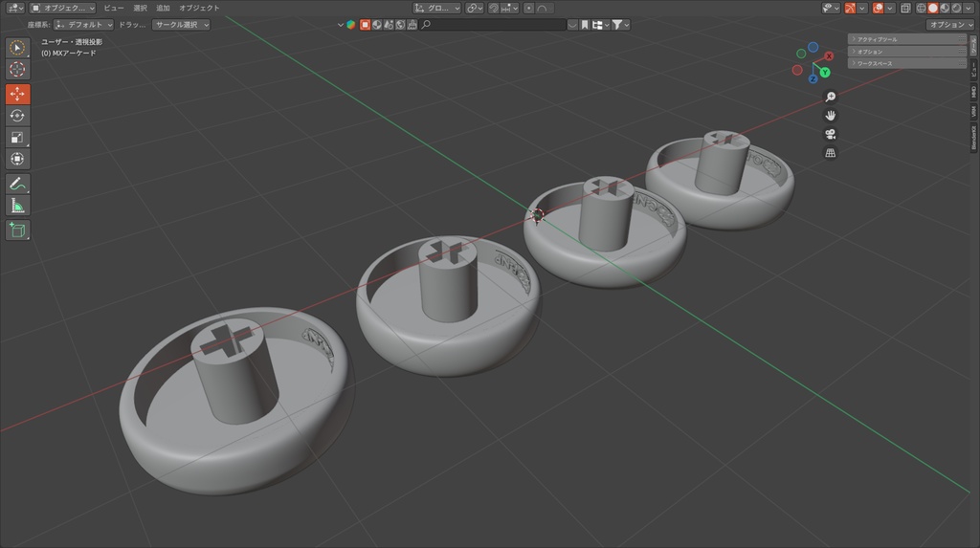
Task: Select the Measure ruler tool
Action: [17, 206]
